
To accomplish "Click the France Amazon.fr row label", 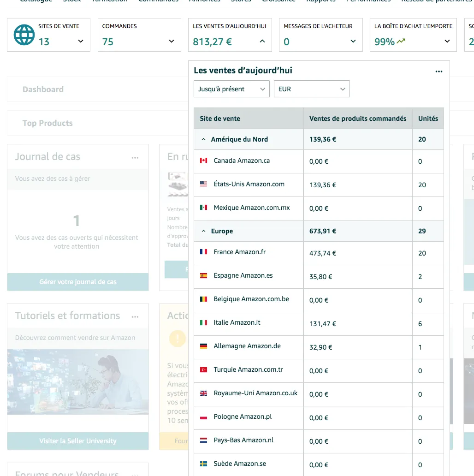I will [x=240, y=252].
